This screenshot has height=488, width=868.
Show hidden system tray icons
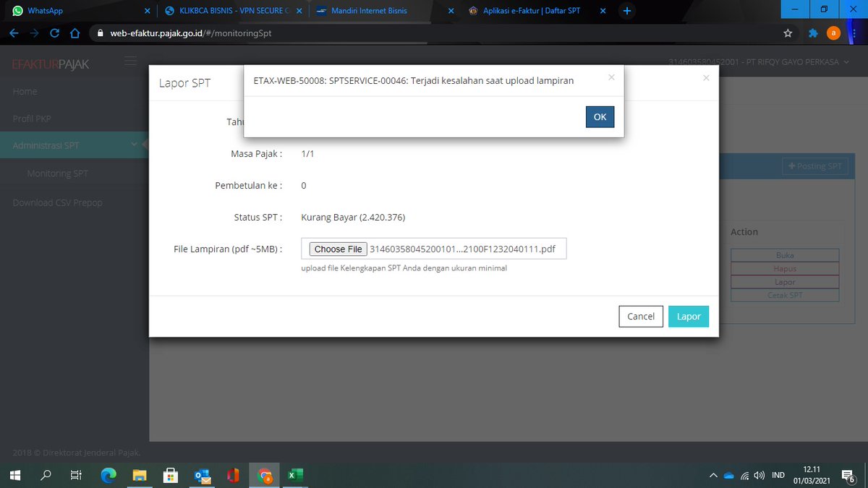pyautogui.click(x=713, y=475)
